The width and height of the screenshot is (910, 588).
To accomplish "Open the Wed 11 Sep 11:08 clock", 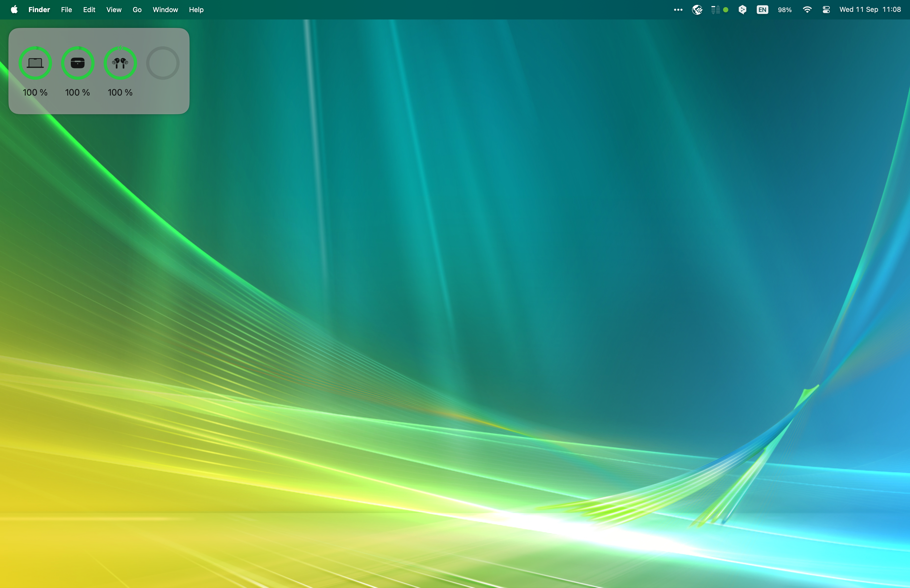I will coord(870,9).
